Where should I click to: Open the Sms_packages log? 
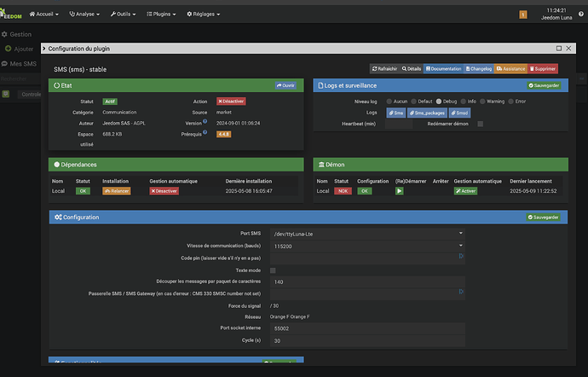pos(427,113)
